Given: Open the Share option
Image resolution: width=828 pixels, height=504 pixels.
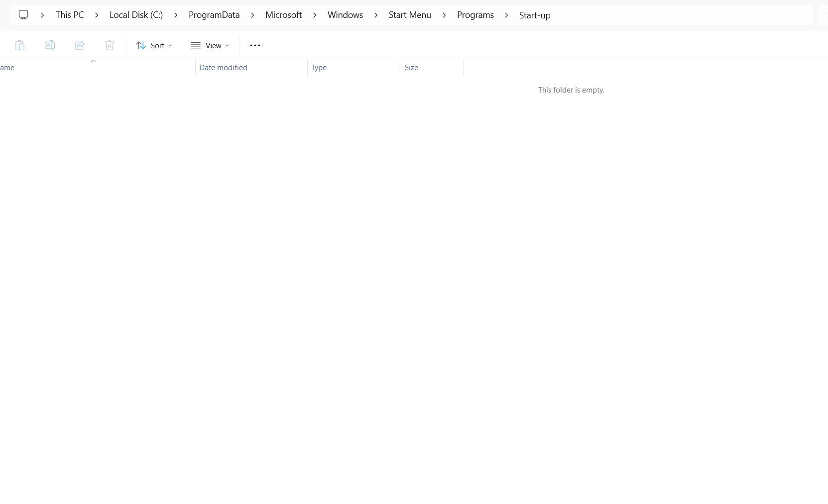Looking at the screenshot, I should click(x=79, y=45).
